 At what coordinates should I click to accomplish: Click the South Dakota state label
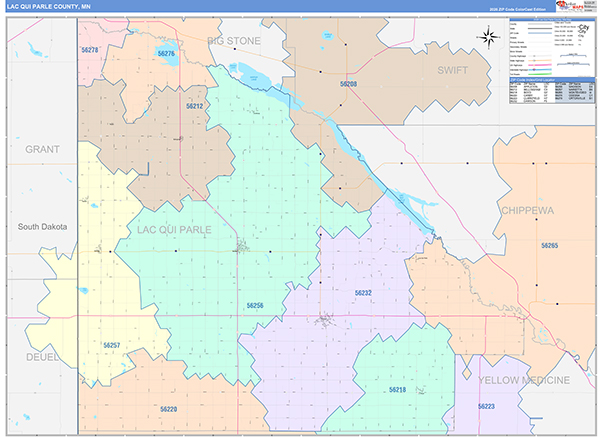click(x=42, y=227)
